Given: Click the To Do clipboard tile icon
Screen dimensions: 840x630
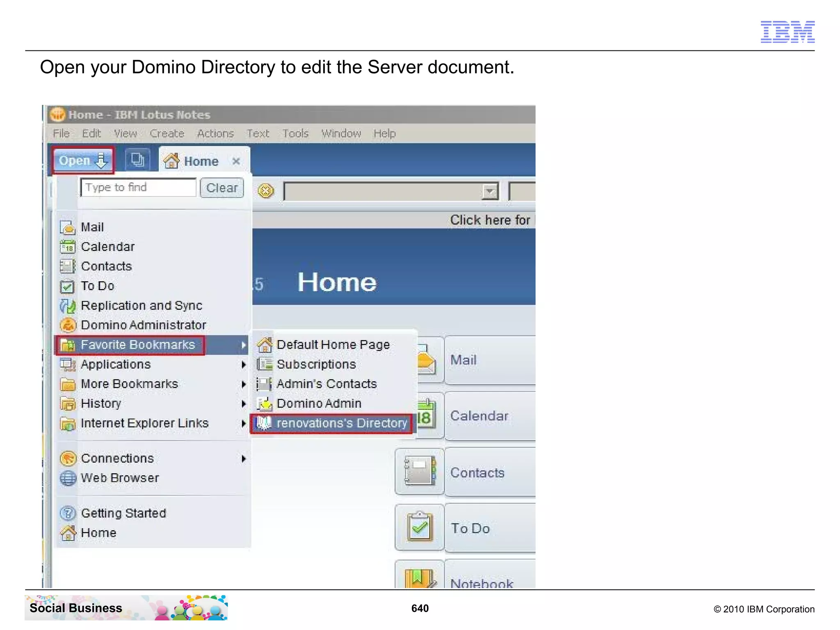Looking at the screenshot, I should (x=419, y=527).
